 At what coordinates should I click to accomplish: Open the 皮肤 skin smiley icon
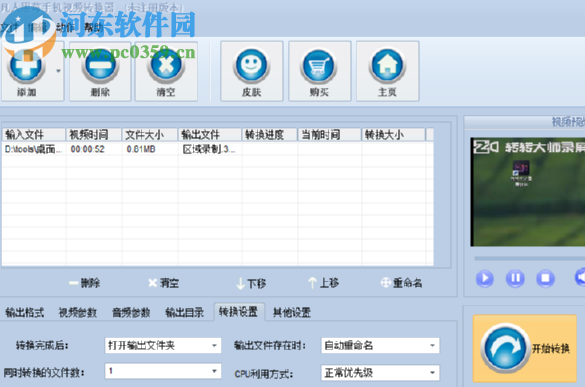pyautogui.click(x=251, y=66)
